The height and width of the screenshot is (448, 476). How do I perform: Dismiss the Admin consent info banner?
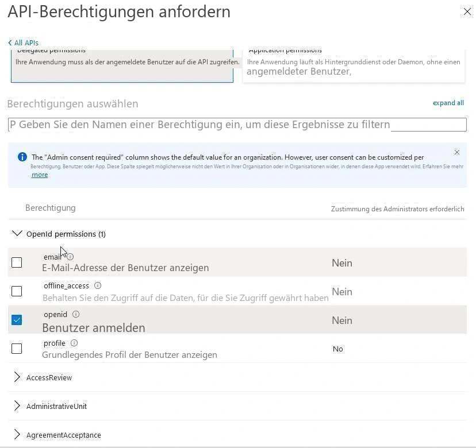(x=457, y=152)
